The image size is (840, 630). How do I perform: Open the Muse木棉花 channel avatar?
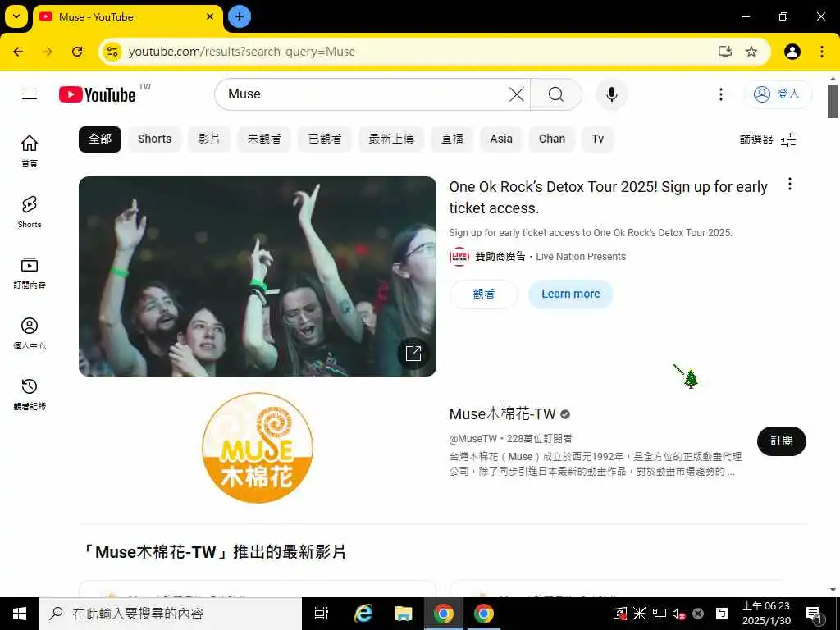[257, 448]
